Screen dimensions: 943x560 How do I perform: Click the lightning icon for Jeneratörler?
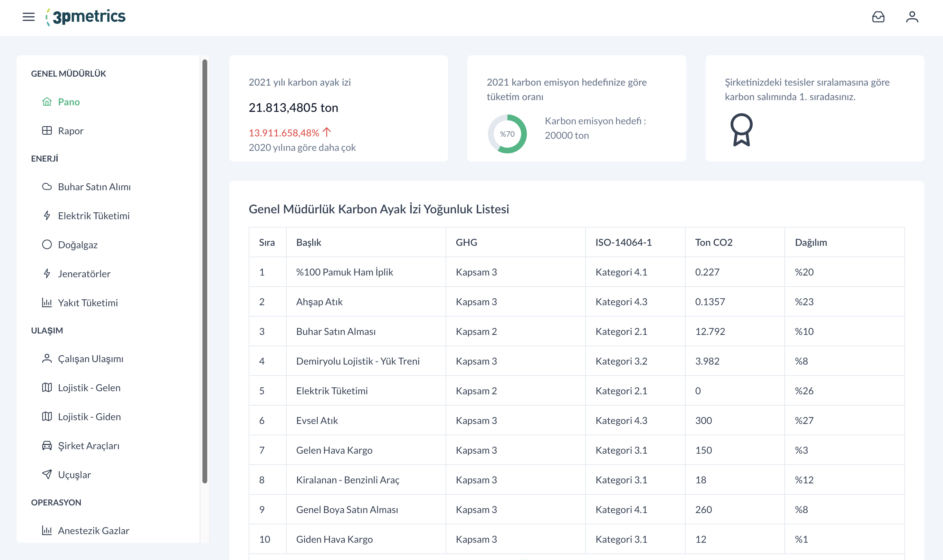pos(47,273)
